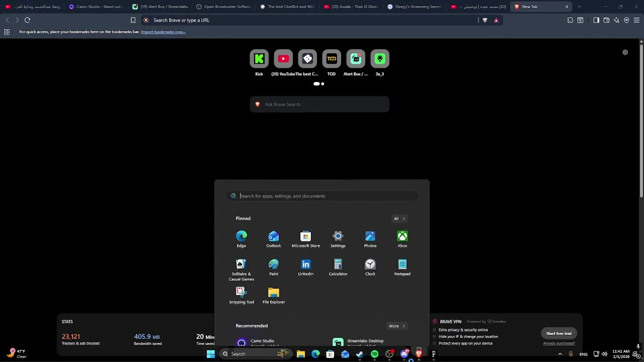This screenshot has height=362, width=644.
Task: Reload the current page
Action: coord(28,20)
